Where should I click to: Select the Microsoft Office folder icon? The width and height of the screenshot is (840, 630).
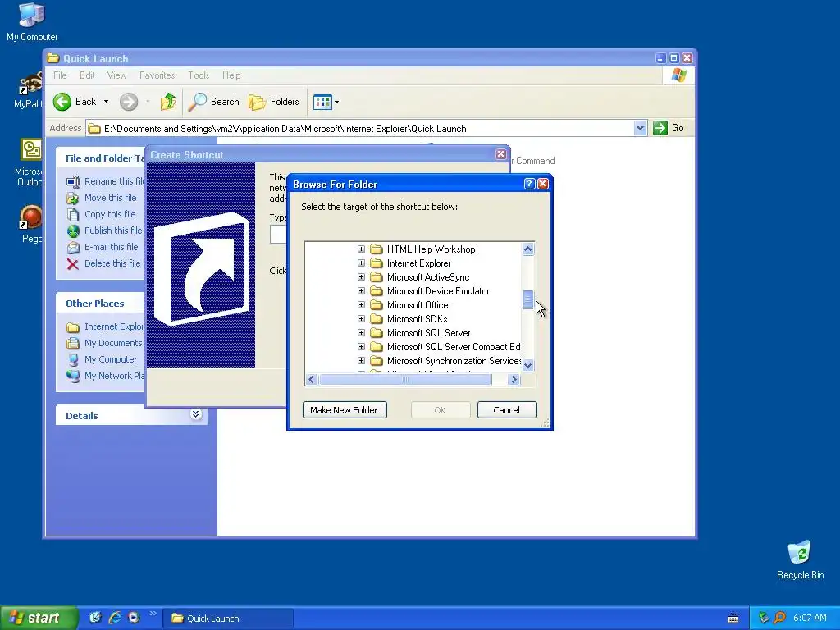pos(377,305)
